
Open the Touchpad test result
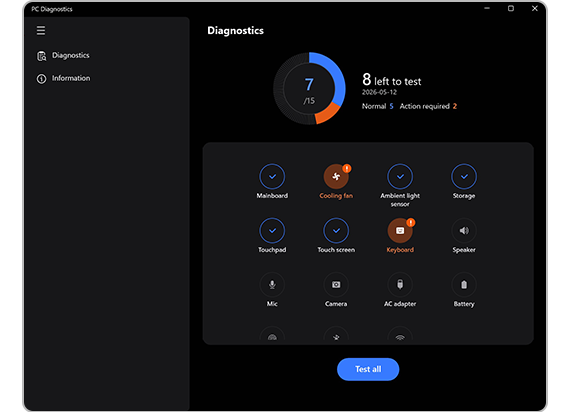pyautogui.click(x=272, y=231)
